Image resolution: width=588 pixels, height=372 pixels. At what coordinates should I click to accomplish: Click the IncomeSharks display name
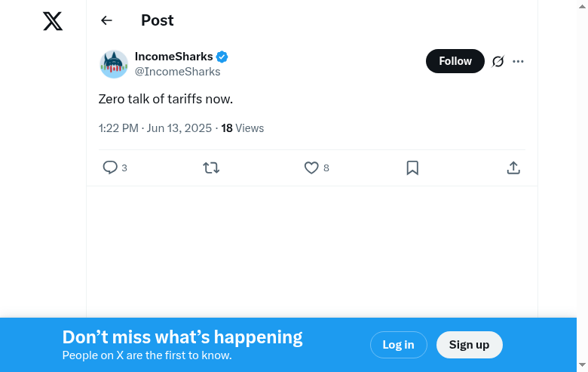(x=173, y=57)
